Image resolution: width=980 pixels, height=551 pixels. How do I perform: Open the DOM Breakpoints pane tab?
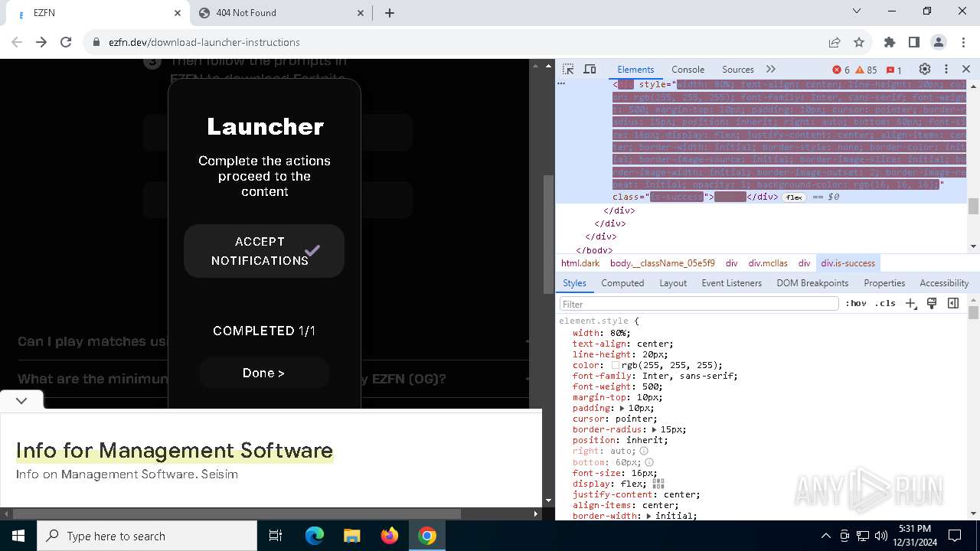812,282
